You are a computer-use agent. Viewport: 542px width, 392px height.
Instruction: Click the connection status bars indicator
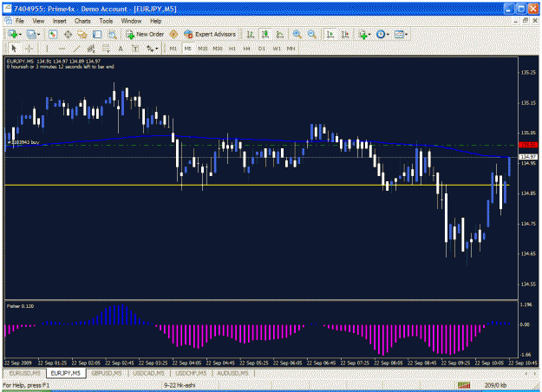point(464,385)
